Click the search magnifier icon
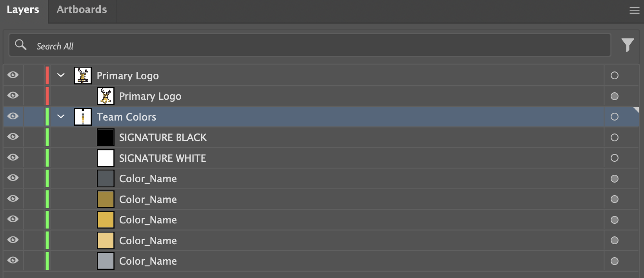The height and width of the screenshot is (278, 644). [x=20, y=45]
